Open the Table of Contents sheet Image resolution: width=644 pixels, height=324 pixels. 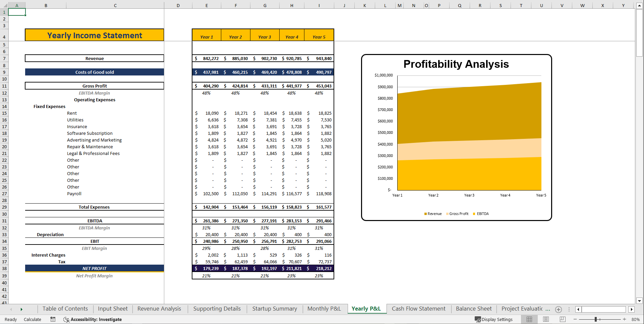coord(65,309)
